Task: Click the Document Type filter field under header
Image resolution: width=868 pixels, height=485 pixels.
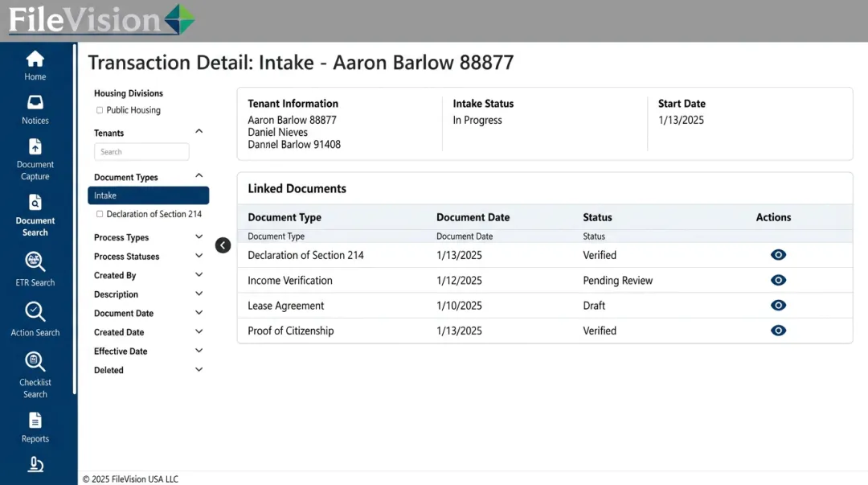Action: tap(276, 236)
